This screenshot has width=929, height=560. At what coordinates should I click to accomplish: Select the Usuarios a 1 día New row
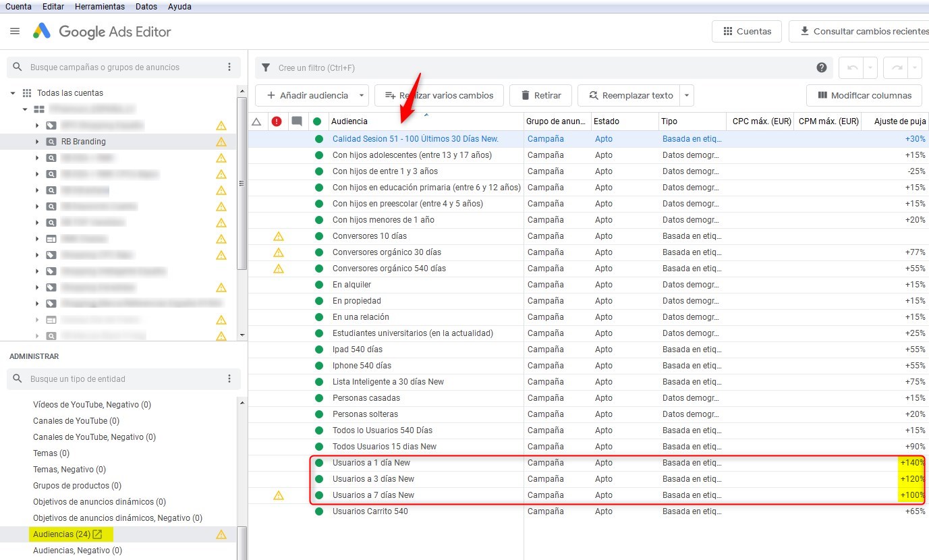coord(588,463)
